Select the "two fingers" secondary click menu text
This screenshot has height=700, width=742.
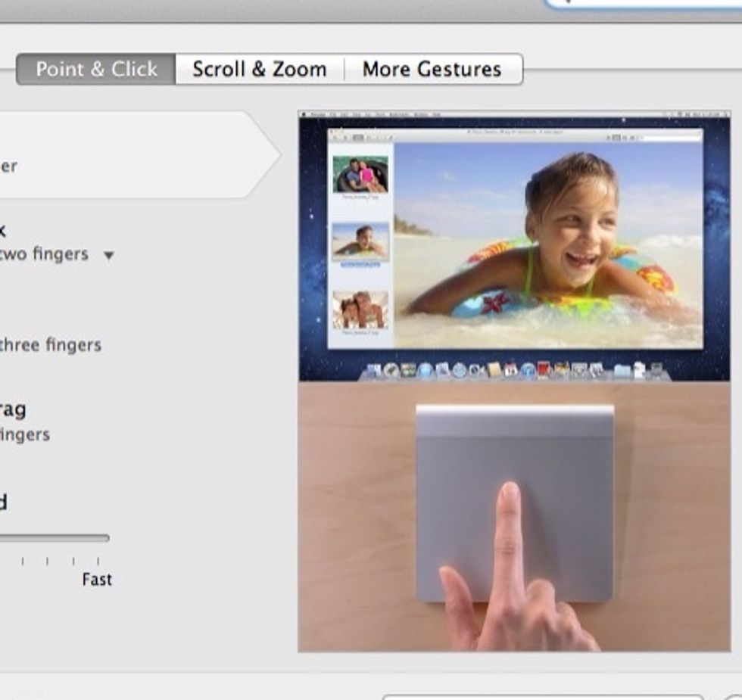tap(44, 254)
